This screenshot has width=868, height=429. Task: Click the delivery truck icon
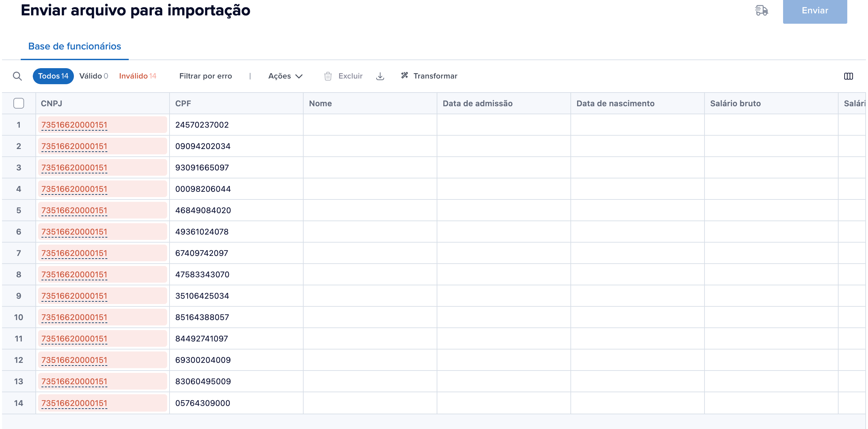761,10
